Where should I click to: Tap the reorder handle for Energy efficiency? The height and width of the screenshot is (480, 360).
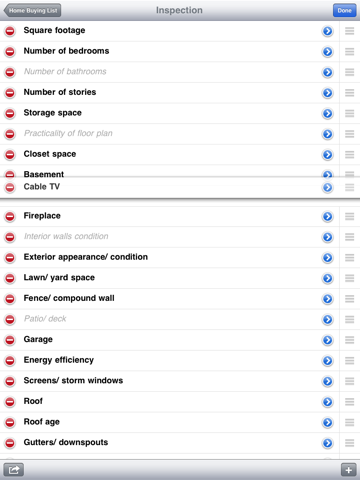(349, 360)
